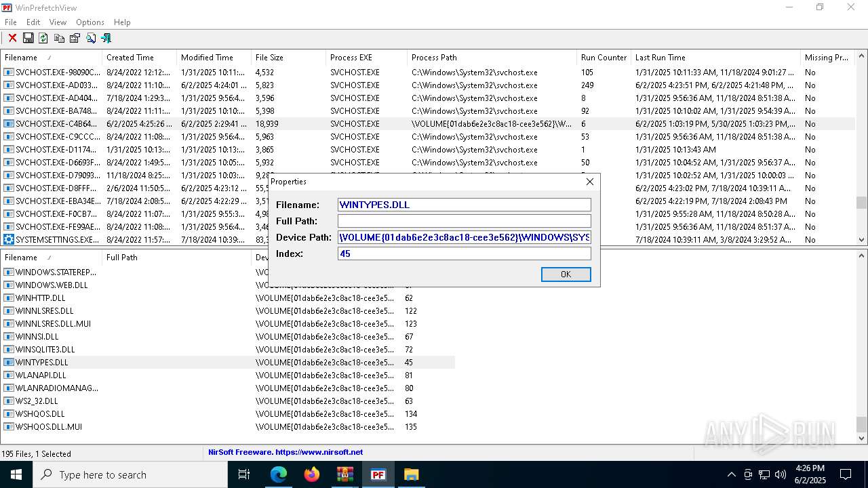Image resolution: width=868 pixels, height=488 pixels.
Task: Click the lower pane scroll-down arrow
Action: 861,439
